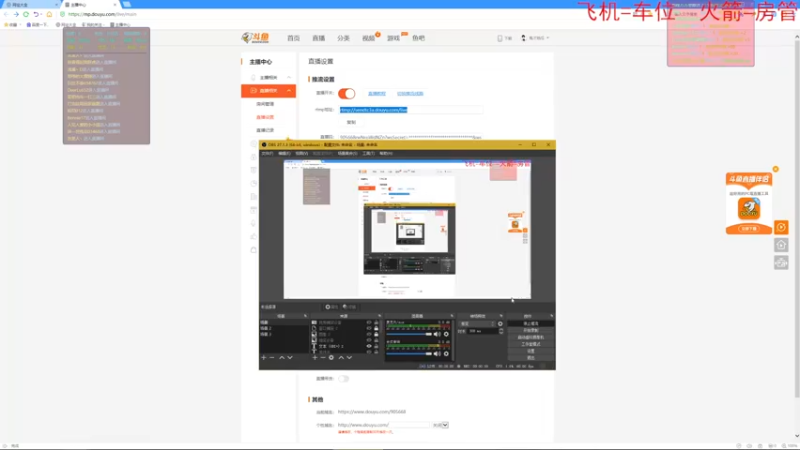Open settings gear of first OBS mixer channel
Viewport: 800px width, 450px height.
coord(446,334)
